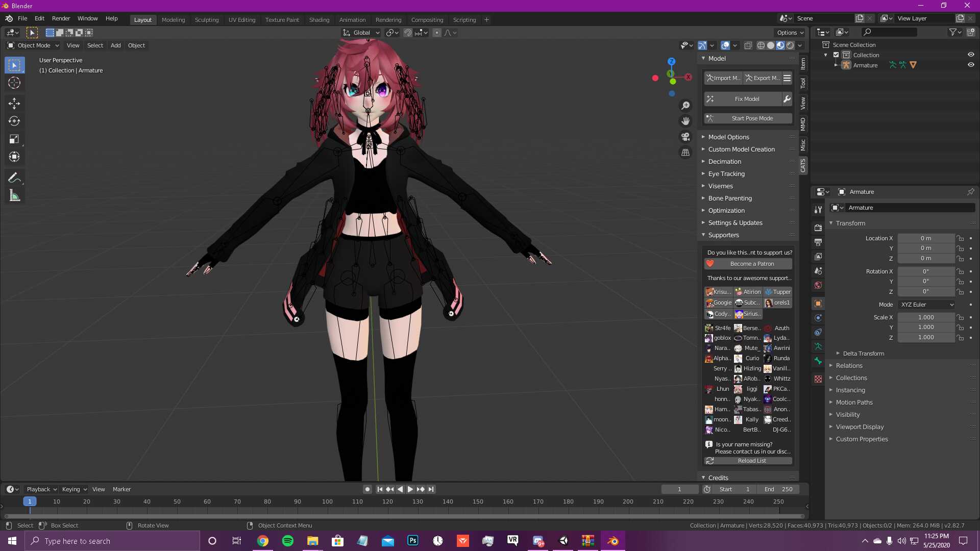This screenshot has height=551, width=980.
Task: Toggle the perspective/orthographic grid icon
Action: [685, 153]
